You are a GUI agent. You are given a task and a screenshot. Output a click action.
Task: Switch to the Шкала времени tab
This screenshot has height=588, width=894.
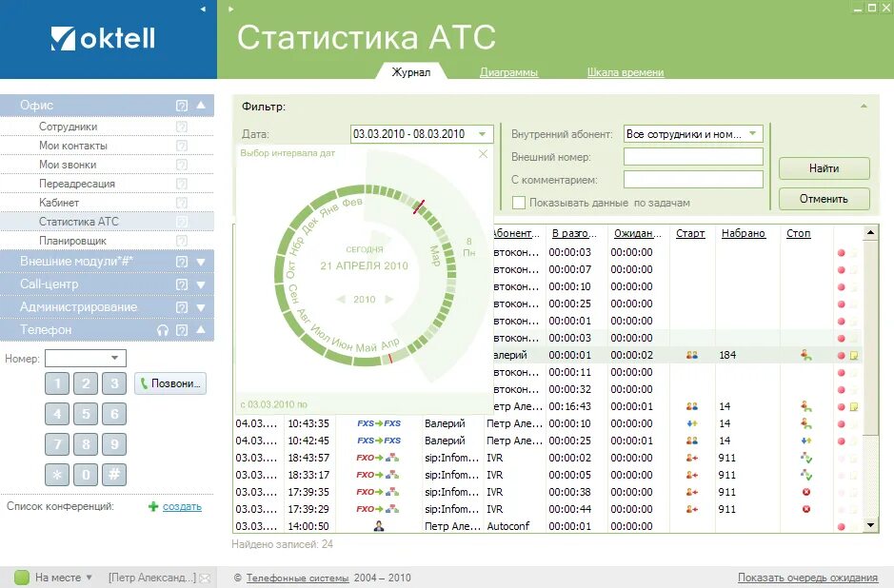click(626, 72)
